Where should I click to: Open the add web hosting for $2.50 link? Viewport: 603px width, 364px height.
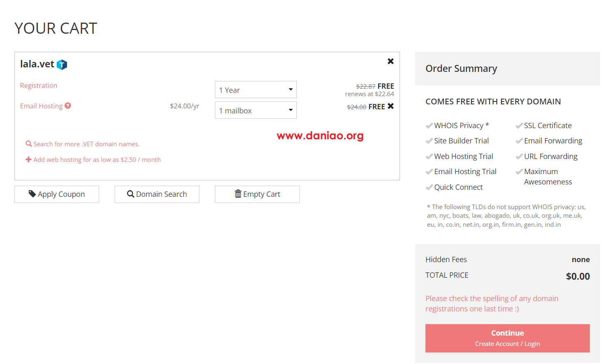(97, 159)
